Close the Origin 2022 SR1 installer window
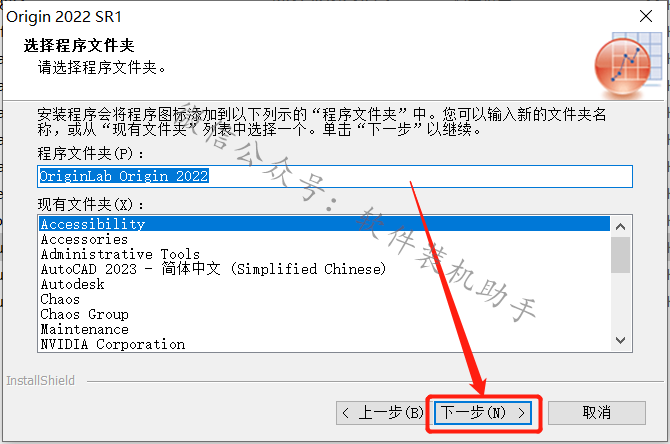Viewport: 670px width, 444px height. 646,16
